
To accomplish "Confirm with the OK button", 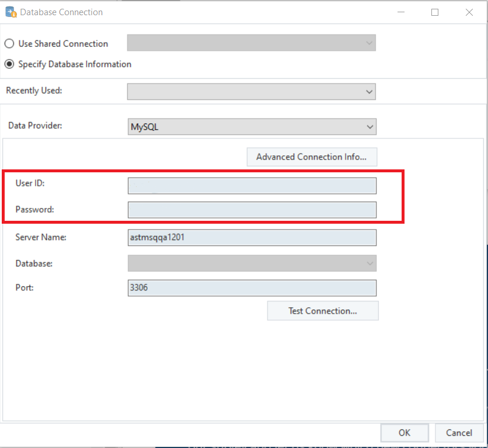I will pos(405,433).
